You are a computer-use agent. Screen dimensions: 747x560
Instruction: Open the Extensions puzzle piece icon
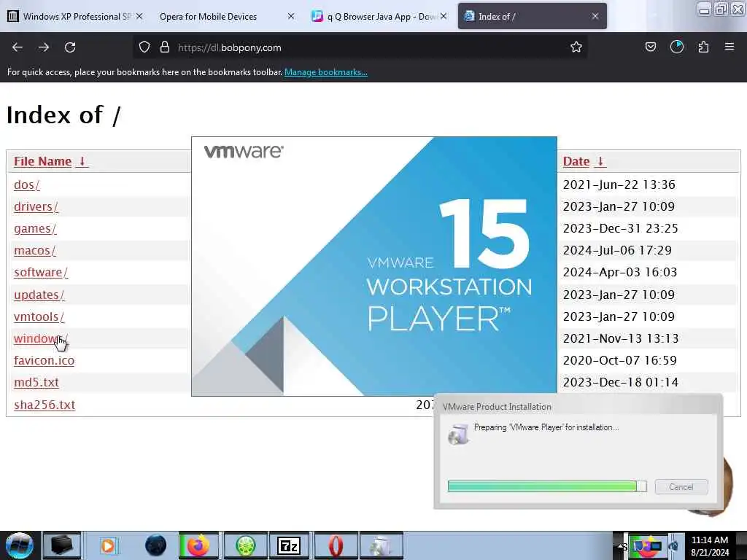(703, 47)
